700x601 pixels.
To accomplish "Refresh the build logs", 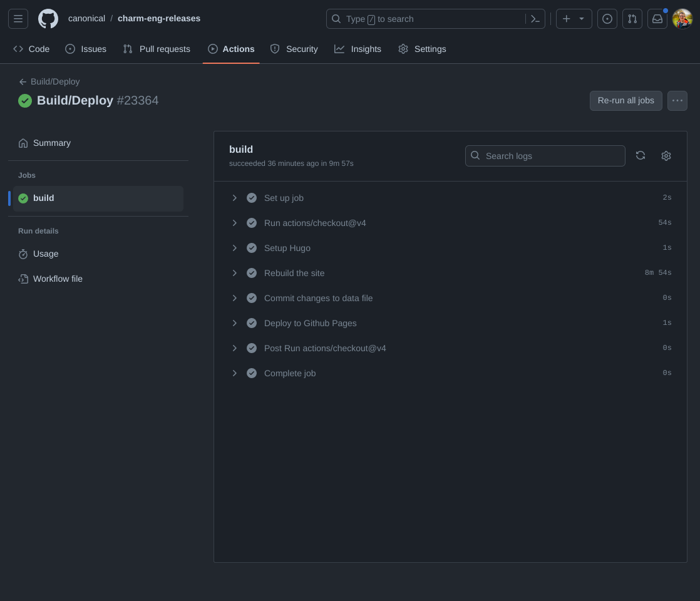I will click(641, 156).
